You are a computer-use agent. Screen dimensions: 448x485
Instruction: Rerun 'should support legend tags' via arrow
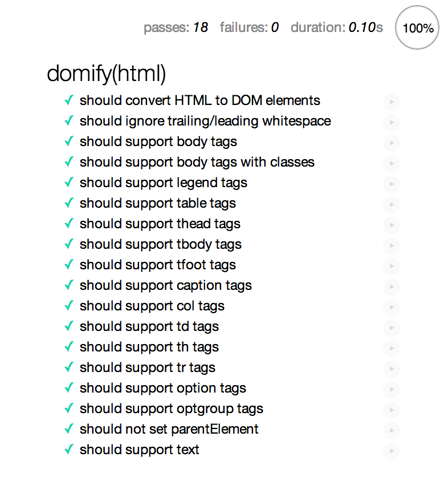[x=392, y=184]
